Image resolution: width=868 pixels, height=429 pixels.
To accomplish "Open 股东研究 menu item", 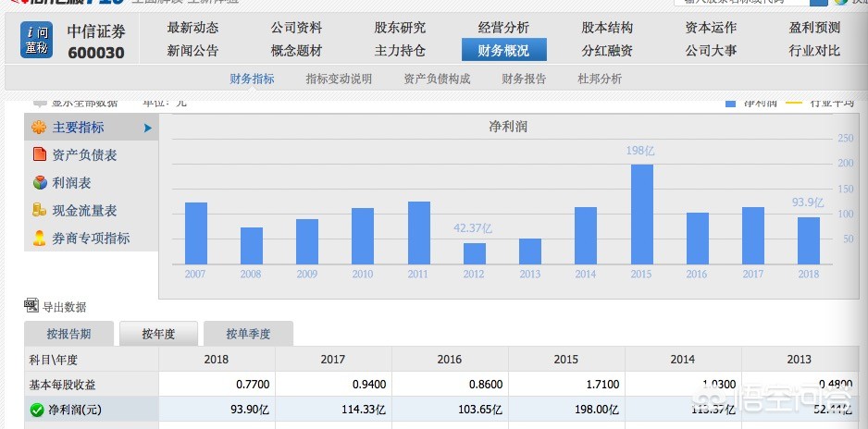I will (x=400, y=28).
